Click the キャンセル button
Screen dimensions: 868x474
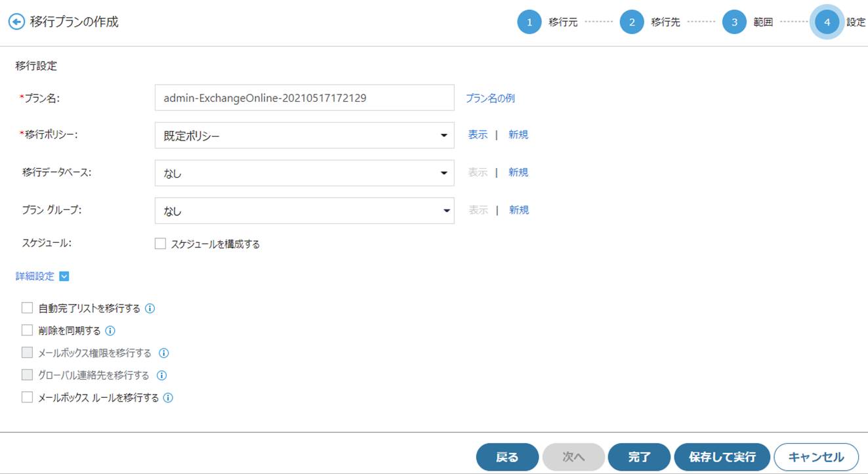point(816,457)
